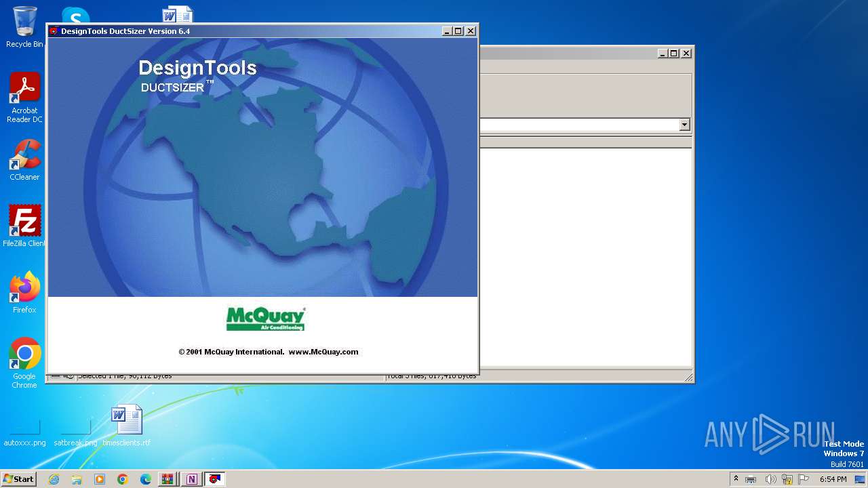Open Chrome from the taskbar
The width and height of the screenshot is (868, 488).
point(123,479)
